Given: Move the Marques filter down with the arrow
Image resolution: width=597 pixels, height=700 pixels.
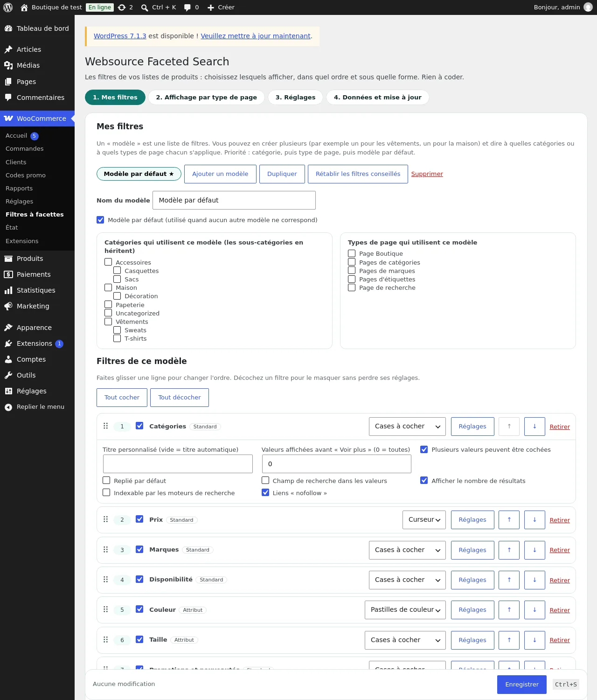Looking at the screenshot, I should point(535,550).
